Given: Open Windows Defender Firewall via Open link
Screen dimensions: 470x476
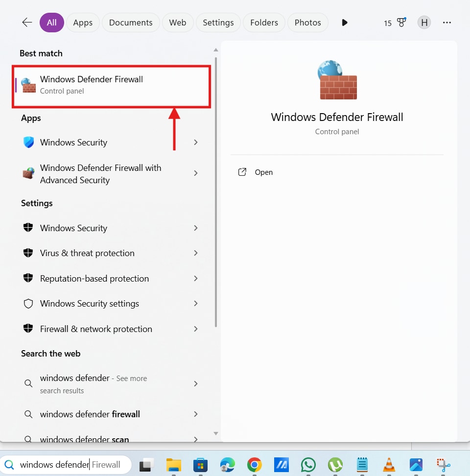Looking at the screenshot, I should tap(264, 172).
